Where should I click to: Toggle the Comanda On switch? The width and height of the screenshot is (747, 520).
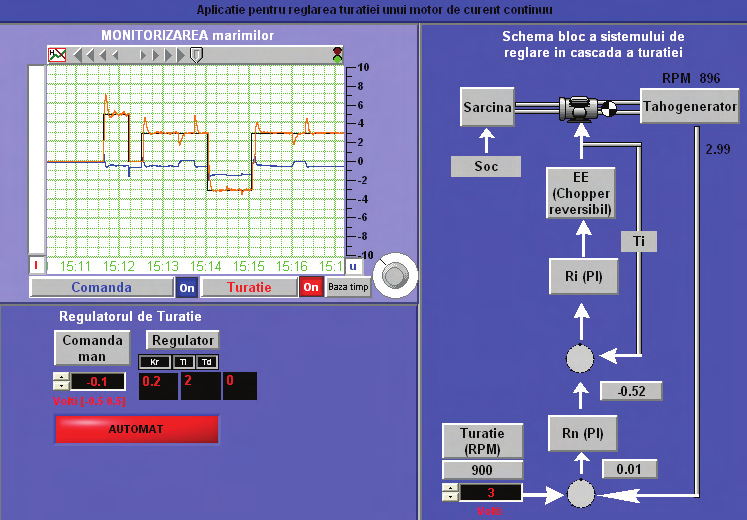[x=187, y=288]
